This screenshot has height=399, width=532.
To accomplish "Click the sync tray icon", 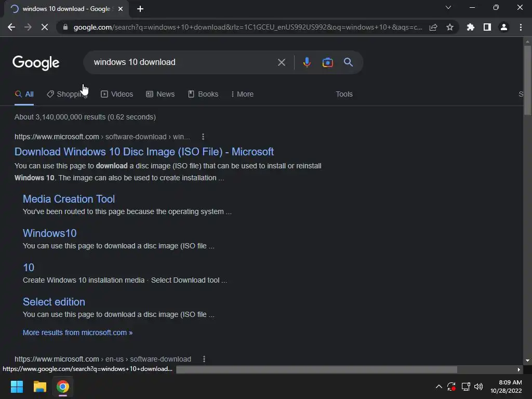I will tap(451, 387).
